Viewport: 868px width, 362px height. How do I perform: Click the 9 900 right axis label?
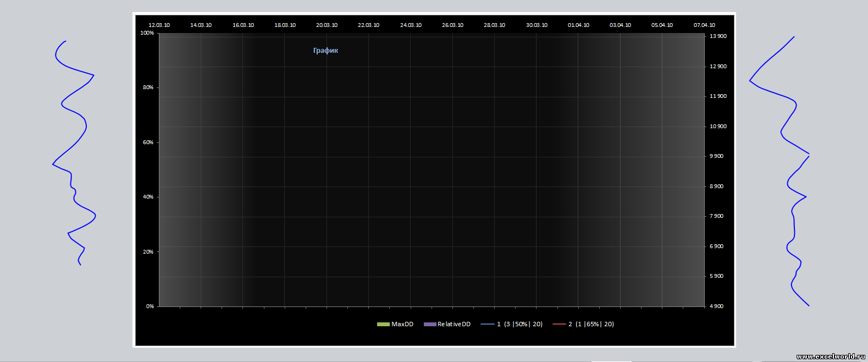point(716,156)
